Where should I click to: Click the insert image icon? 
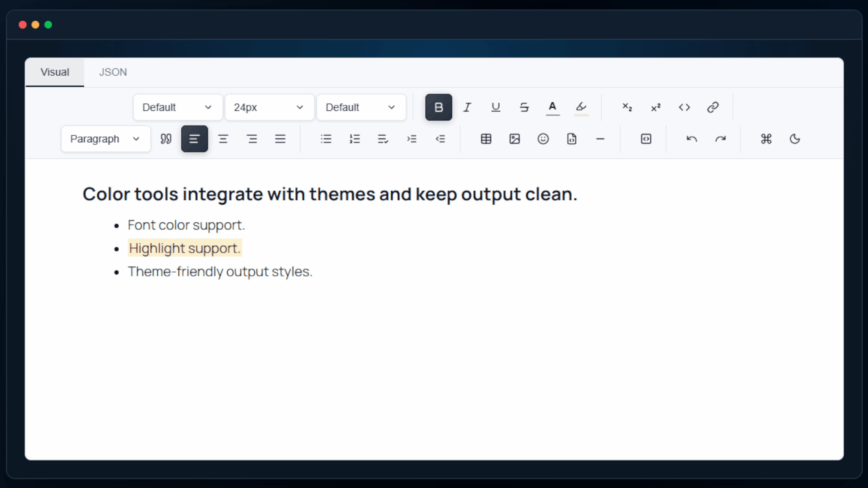(x=514, y=139)
